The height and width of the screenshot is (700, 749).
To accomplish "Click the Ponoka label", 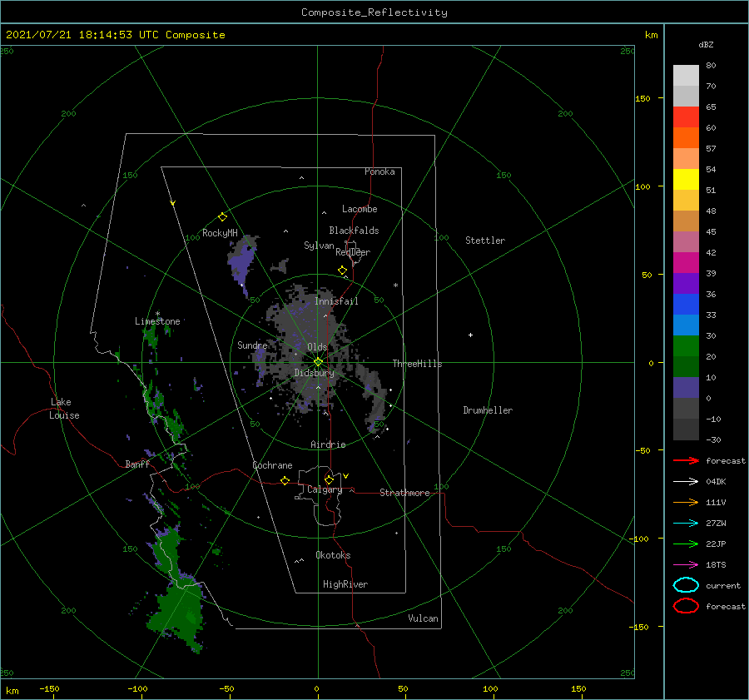I will [x=379, y=171].
